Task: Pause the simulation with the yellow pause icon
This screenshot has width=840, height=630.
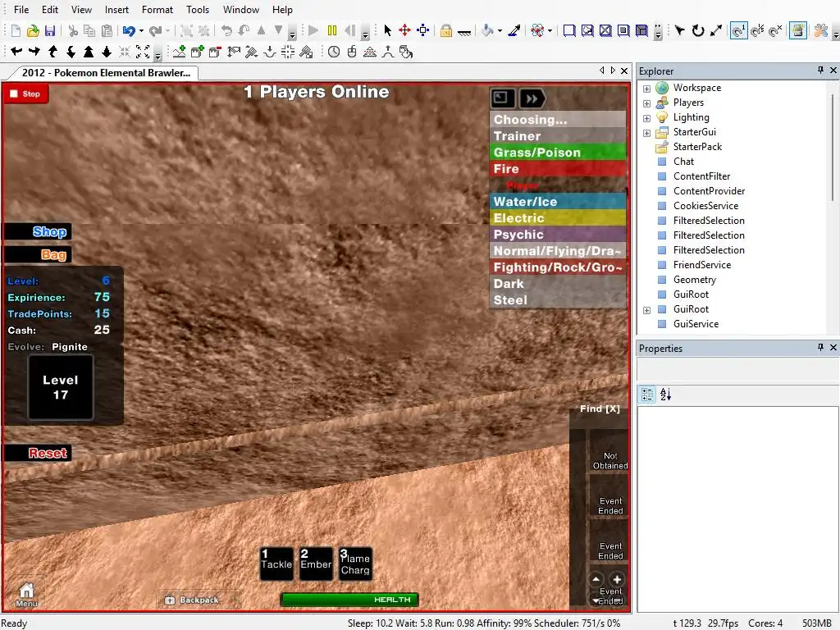Action: [332, 30]
